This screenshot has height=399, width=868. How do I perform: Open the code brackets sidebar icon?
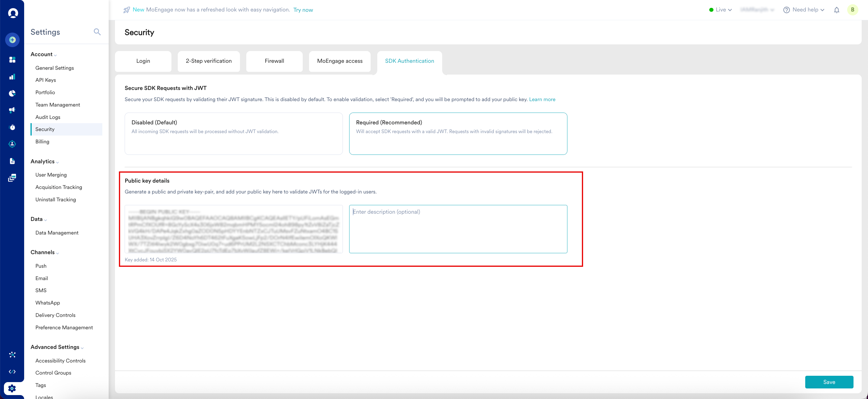tap(12, 371)
